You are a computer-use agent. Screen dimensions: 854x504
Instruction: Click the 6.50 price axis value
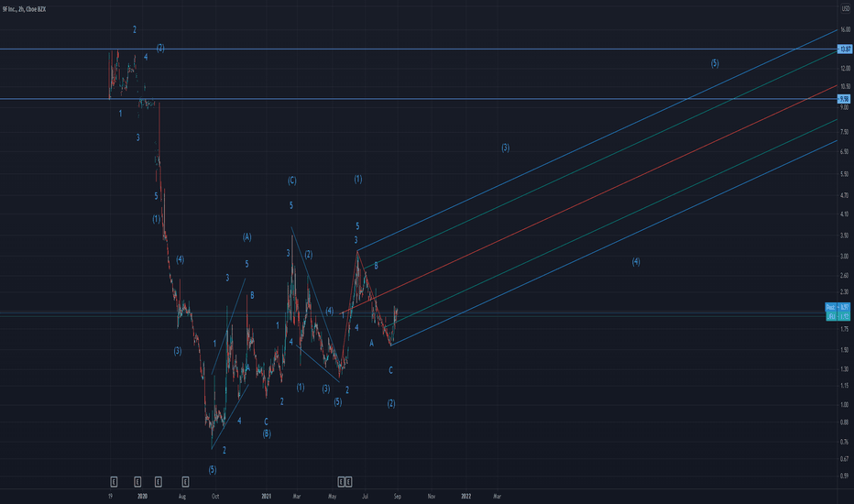[x=845, y=151]
